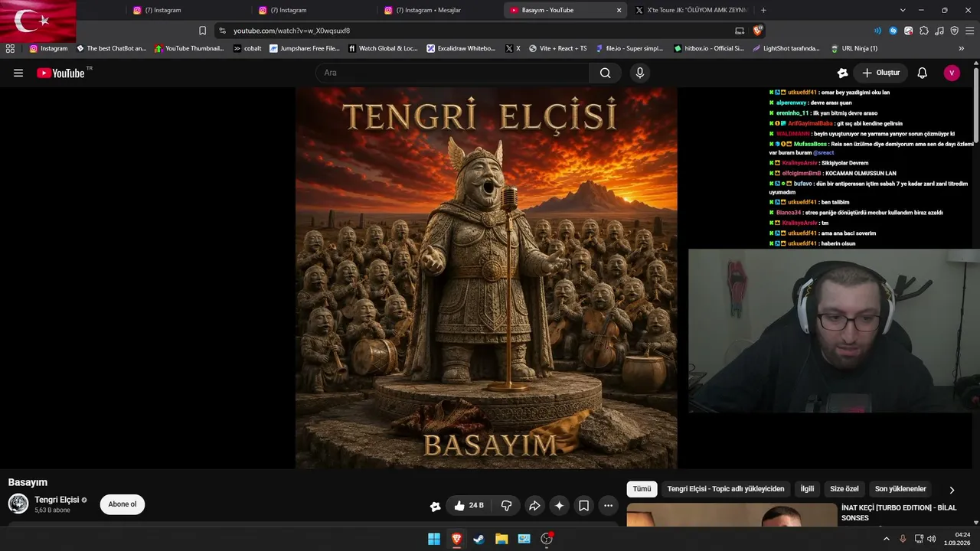Open YouTube notifications bell

922,73
